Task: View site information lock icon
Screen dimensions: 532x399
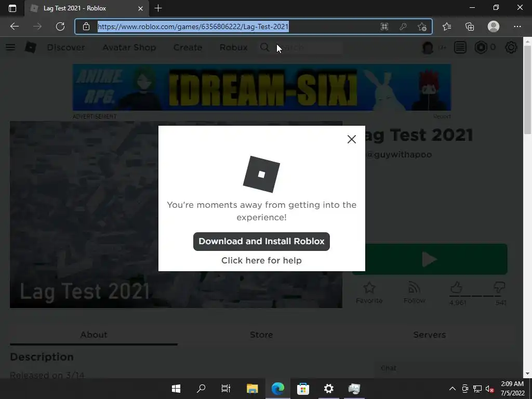Action: [x=86, y=26]
